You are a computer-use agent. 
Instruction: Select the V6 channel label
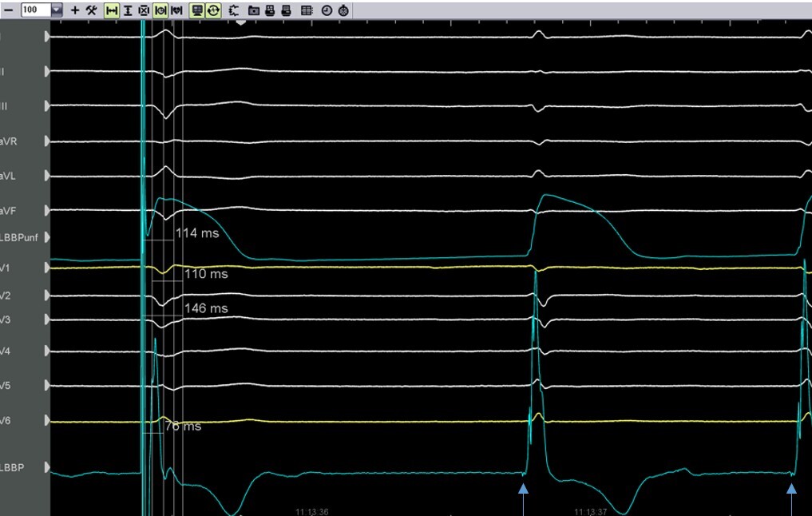(5, 421)
